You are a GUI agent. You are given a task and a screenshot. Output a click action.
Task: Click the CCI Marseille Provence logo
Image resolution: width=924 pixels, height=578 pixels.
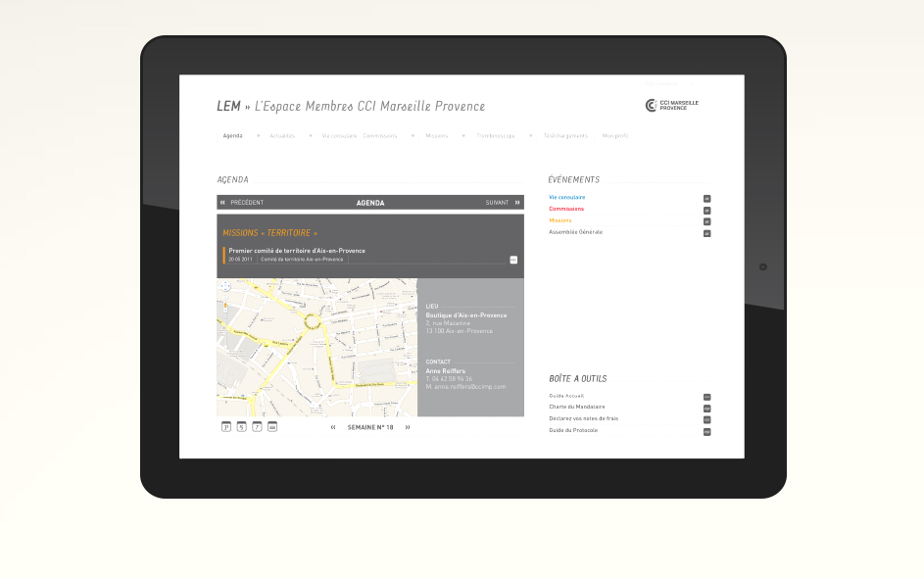pos(672,105)
